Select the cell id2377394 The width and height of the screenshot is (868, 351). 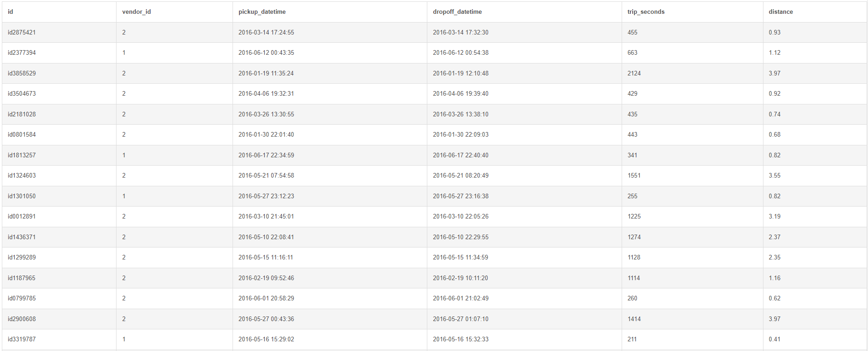(x=22, y=53)
